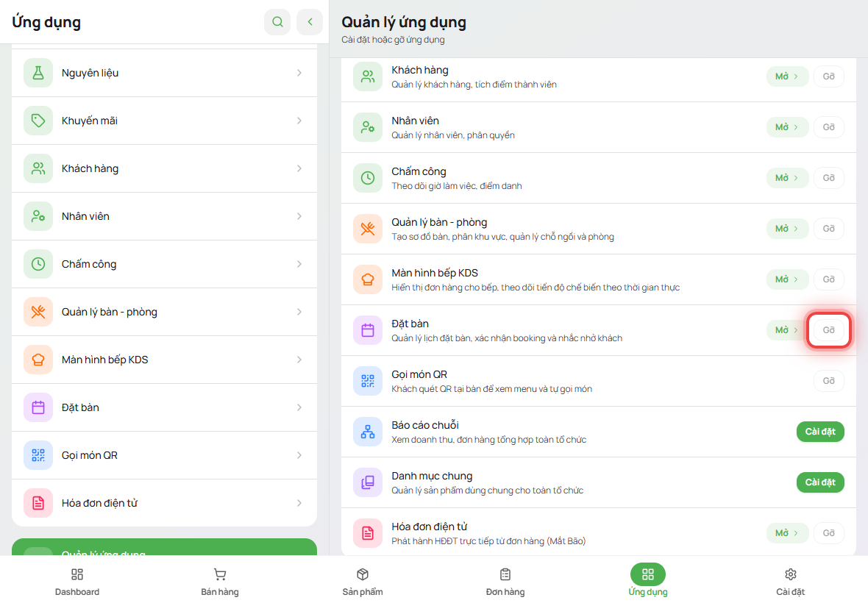Image resolution: width=868 pixels, height=603 pixels.
Task: Click Nhân viên user-gear icon in sidebar
Action: [x=38, y=216]
